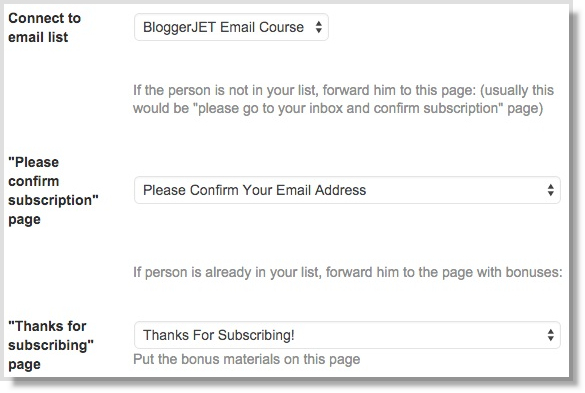Viewport: 585px width, 393px height.
Task: Click the up-down arrows beside BloggerJET Email Course
Action: coord(318,27)
